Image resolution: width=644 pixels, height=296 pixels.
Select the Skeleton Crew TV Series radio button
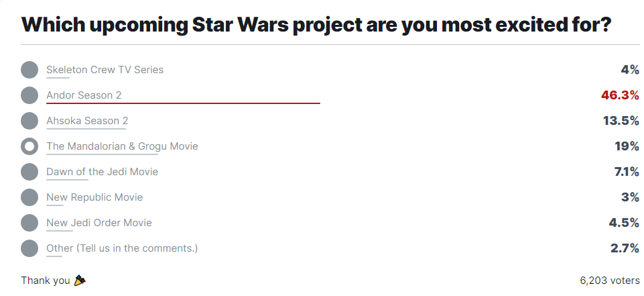(29, 70)
